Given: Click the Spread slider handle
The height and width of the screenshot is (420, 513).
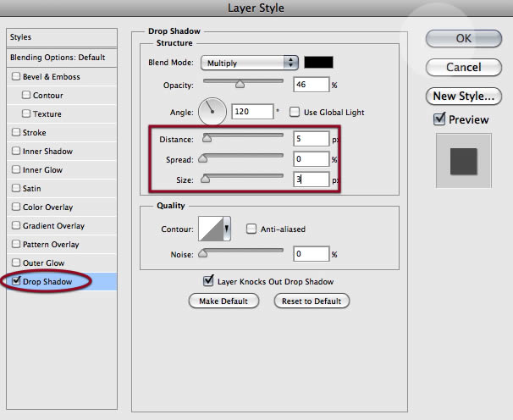Looking at the screenshot, I should coord(203,158).
